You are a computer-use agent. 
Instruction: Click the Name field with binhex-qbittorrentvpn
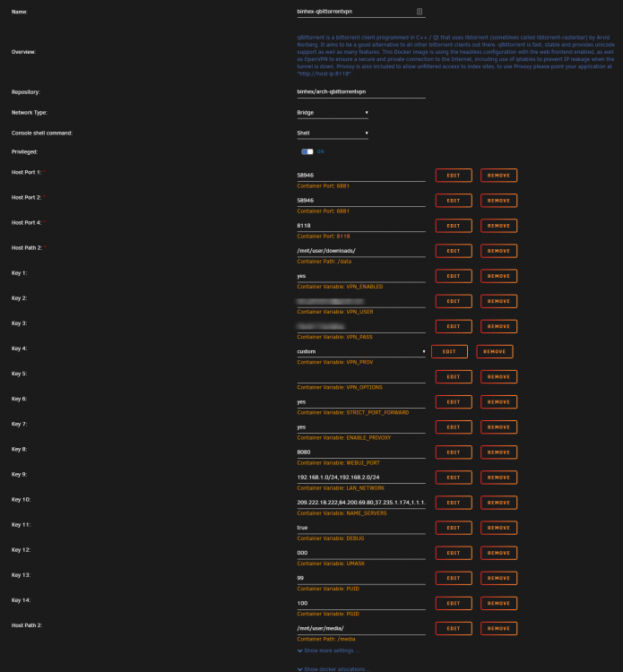click(x=361, y=12)
